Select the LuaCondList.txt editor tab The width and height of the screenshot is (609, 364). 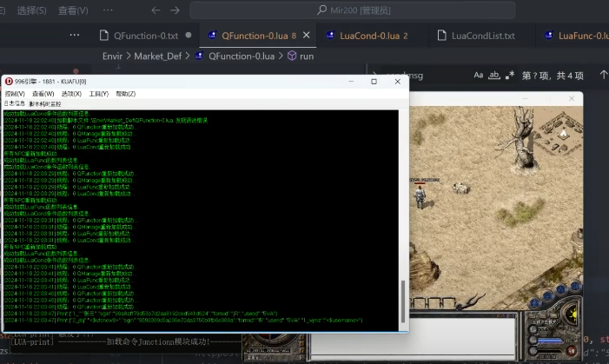click(483, 36)
